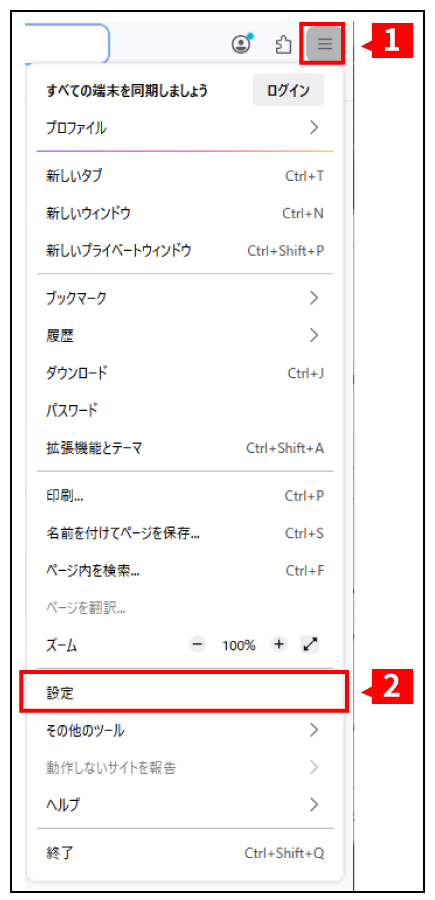Click 終了 to quit Firefox
Screen dimensions: 435x900
(x=185, y=853)
